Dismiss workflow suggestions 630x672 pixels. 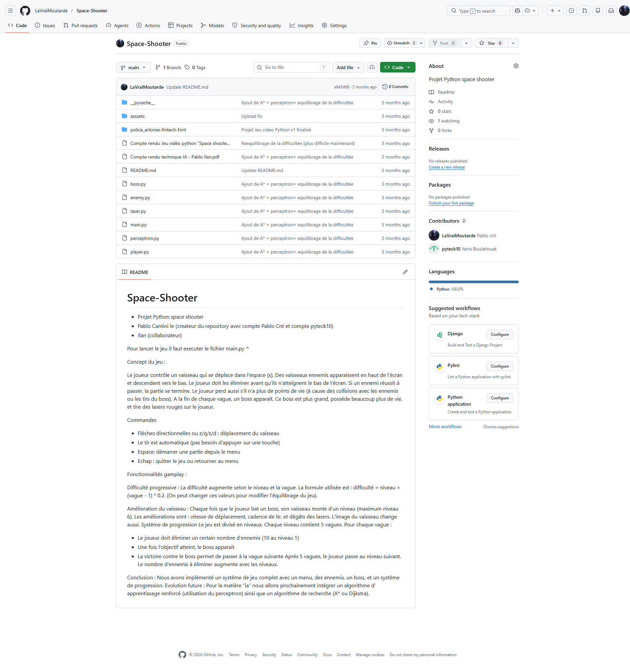click(x=501, y=427)
